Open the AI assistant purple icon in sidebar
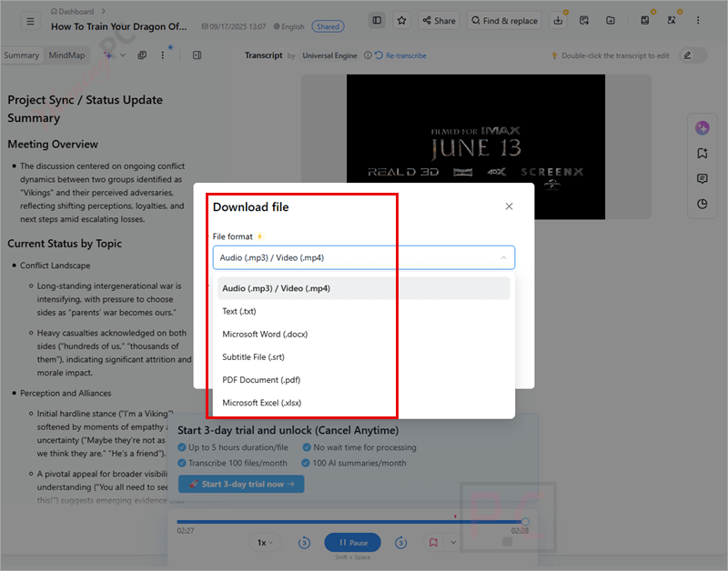Viewport: 728px width, 571px height. point(702,128)
